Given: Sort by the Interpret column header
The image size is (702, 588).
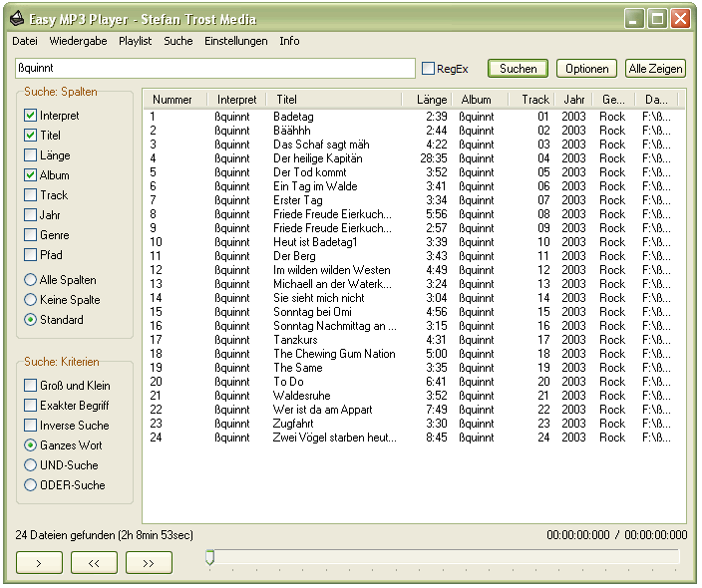Looking at the screenshot, I should point(237,100).
